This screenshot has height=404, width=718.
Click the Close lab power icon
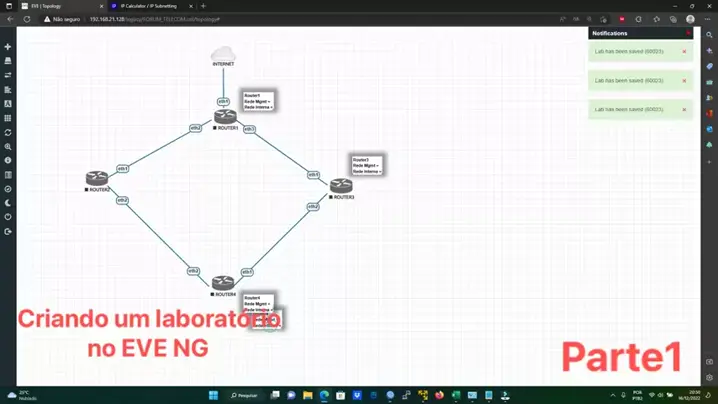[x=8, y=217]
